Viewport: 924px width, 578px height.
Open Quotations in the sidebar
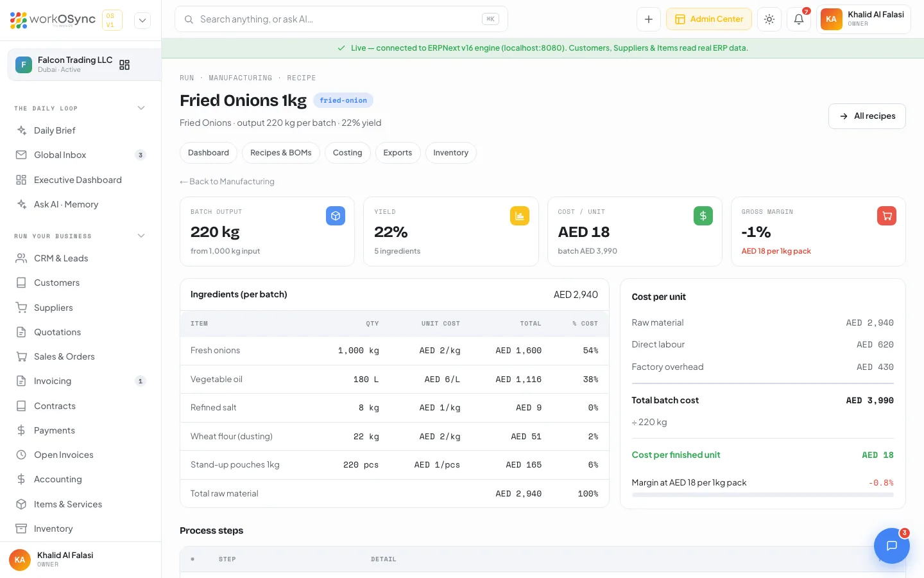(80, 332)
